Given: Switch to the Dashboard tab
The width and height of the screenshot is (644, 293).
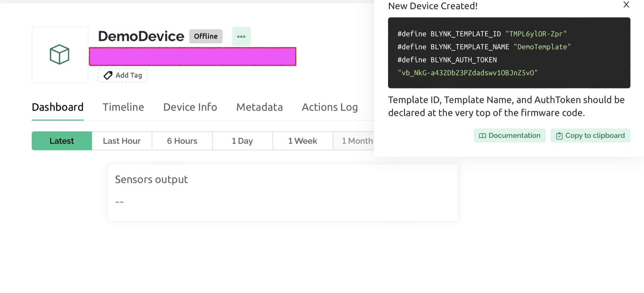Looking at the screenshot, I should pos(58,107).
